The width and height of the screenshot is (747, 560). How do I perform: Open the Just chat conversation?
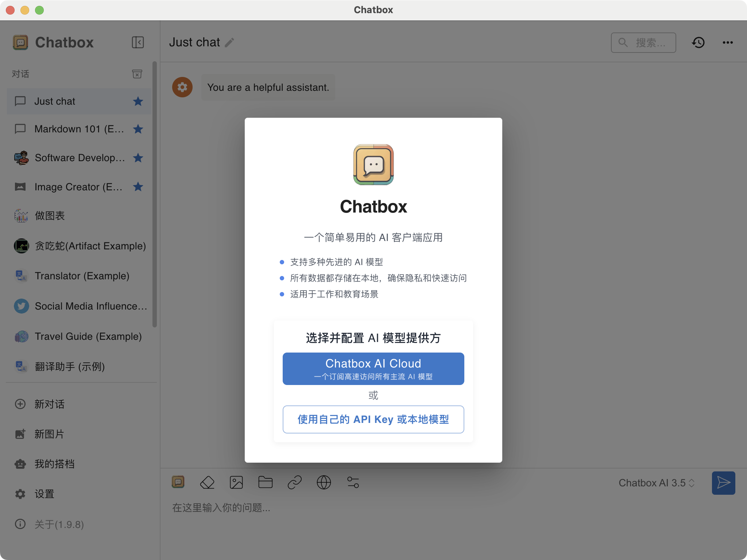coord(79,101)
